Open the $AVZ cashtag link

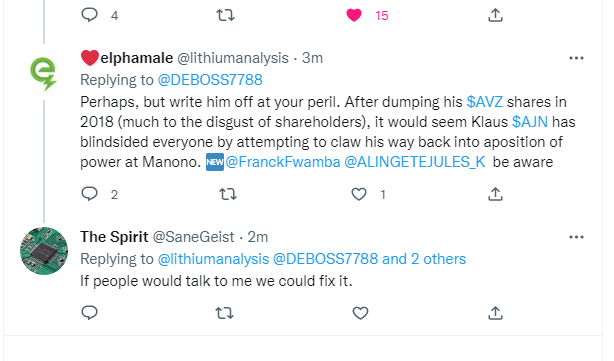click(485, 102)
